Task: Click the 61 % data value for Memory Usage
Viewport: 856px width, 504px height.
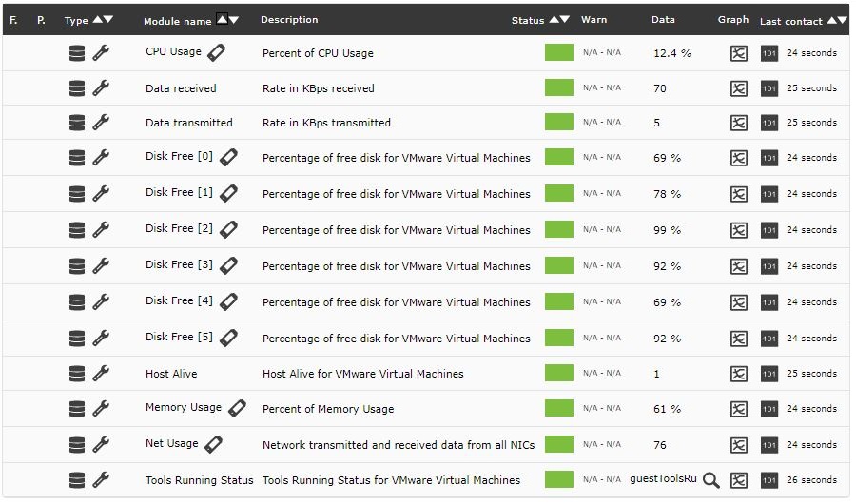Action: [x=667, y=409]
